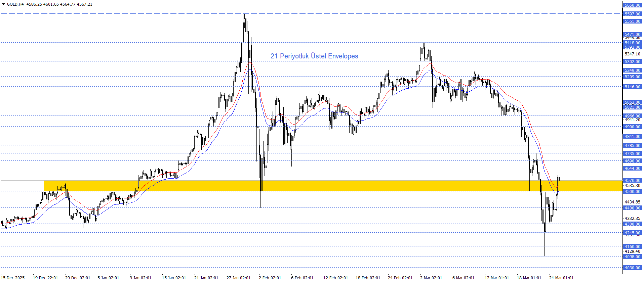Image resolution: width=644 pixels, height=282 pixels.
Task: Click the 4966.00 price level label
Action: [x=632, y=116]
